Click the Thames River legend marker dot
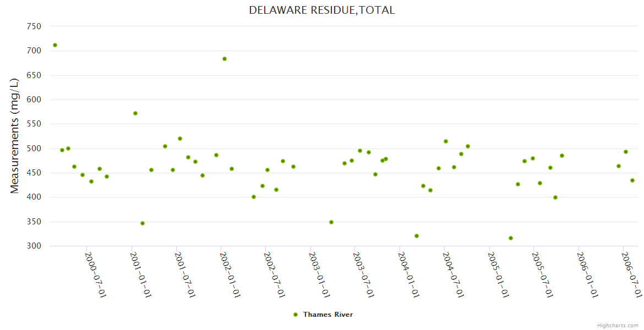644x330 pixels. coord(296,315)
